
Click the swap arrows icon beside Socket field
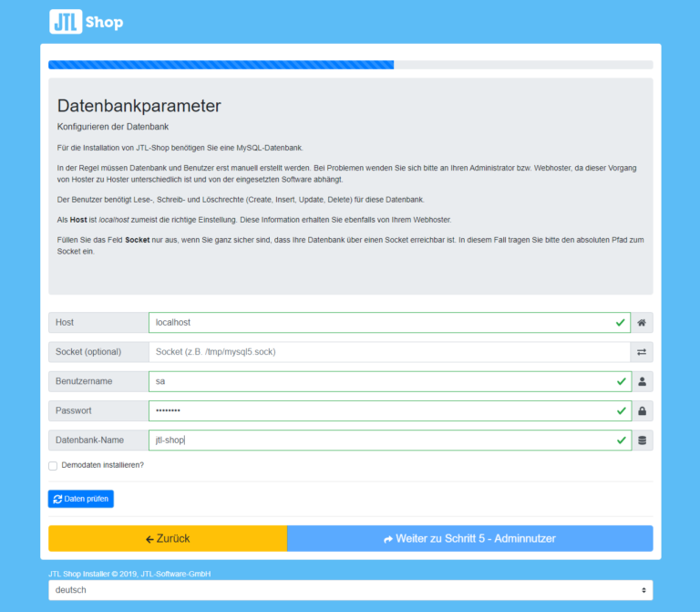(642, 352)
